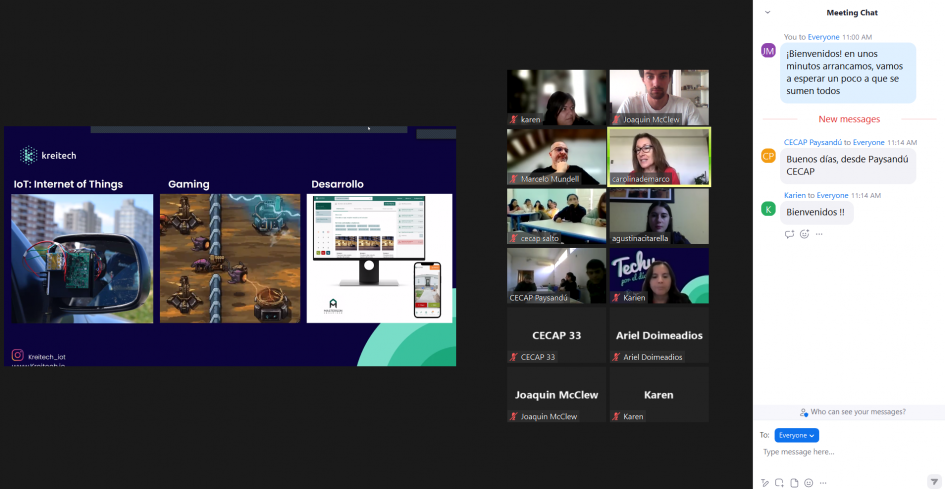Image resolution: width=945 pixels, height=489 pixels.
Task: Click muted mic icon on CECAP 33 tile
Action: tap(514, 357)
